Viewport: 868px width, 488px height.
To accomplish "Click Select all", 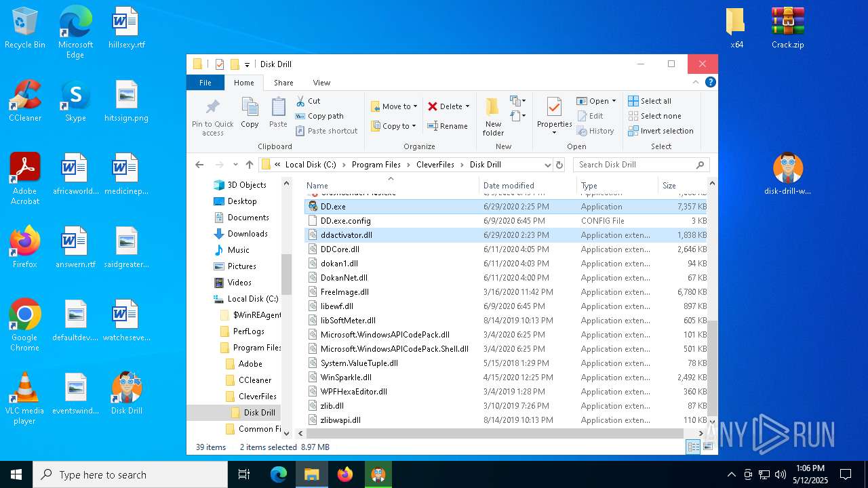I will [650, 101].
